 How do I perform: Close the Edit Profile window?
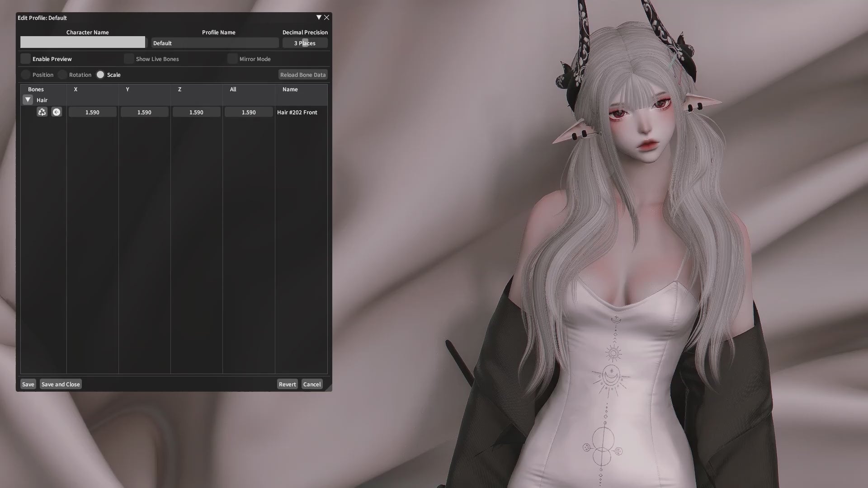coord(326,18)
